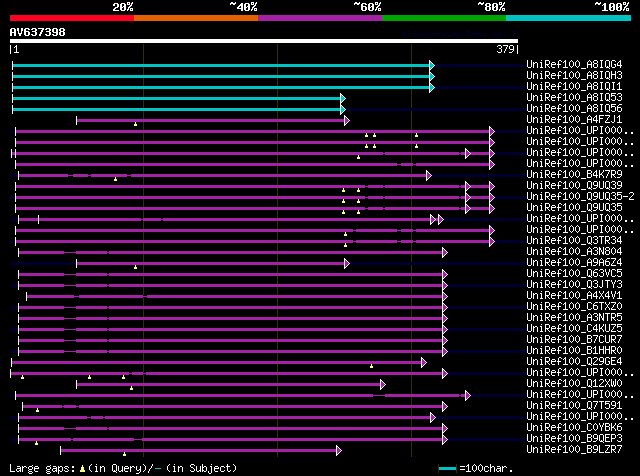Select label UniRef100_Q12XW0
This screenshot has height=476, width=640.
tap(574, 384)
